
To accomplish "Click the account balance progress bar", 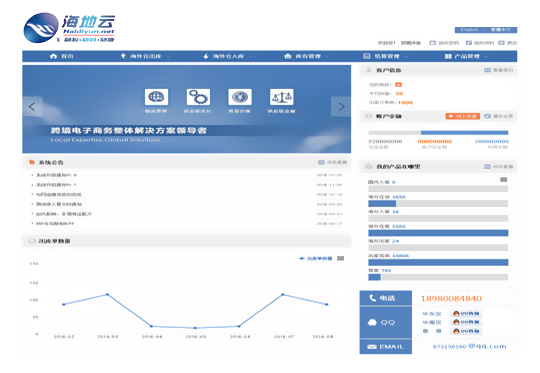I will click(438, 133).
